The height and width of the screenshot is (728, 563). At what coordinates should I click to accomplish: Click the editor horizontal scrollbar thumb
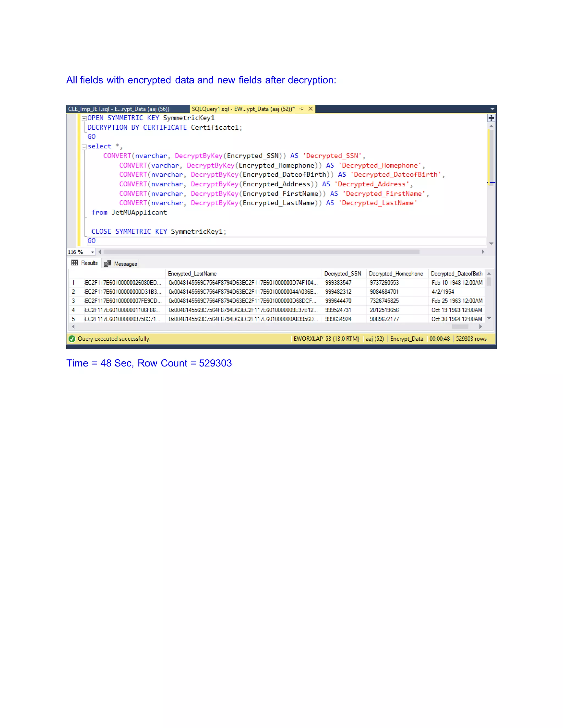[261, 252]
